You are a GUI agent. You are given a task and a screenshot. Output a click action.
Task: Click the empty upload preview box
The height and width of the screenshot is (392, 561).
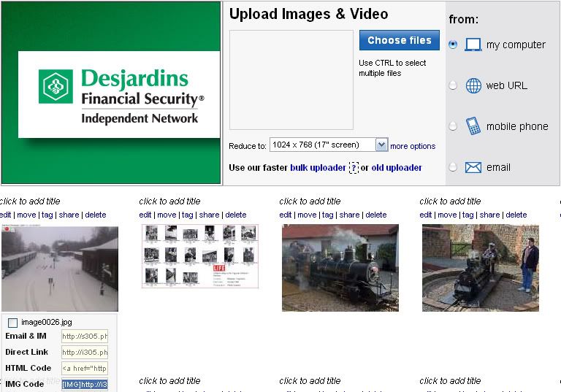[x=291, y=80]
